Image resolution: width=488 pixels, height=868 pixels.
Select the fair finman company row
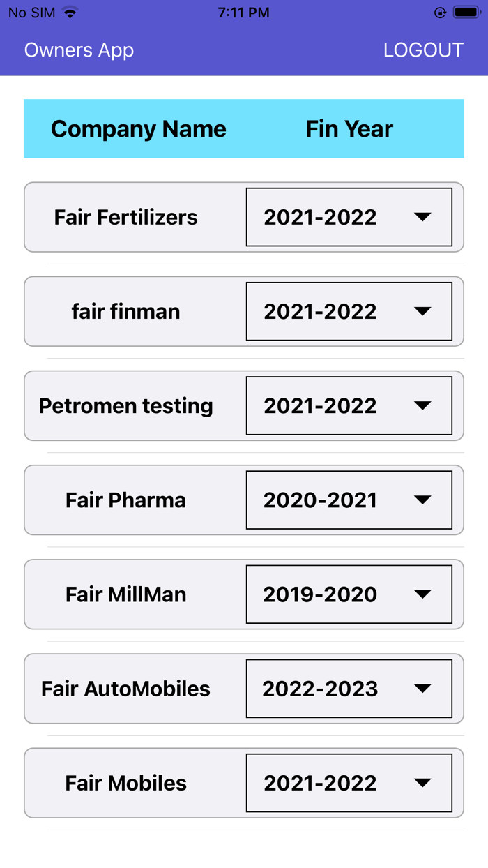(125, 311)
